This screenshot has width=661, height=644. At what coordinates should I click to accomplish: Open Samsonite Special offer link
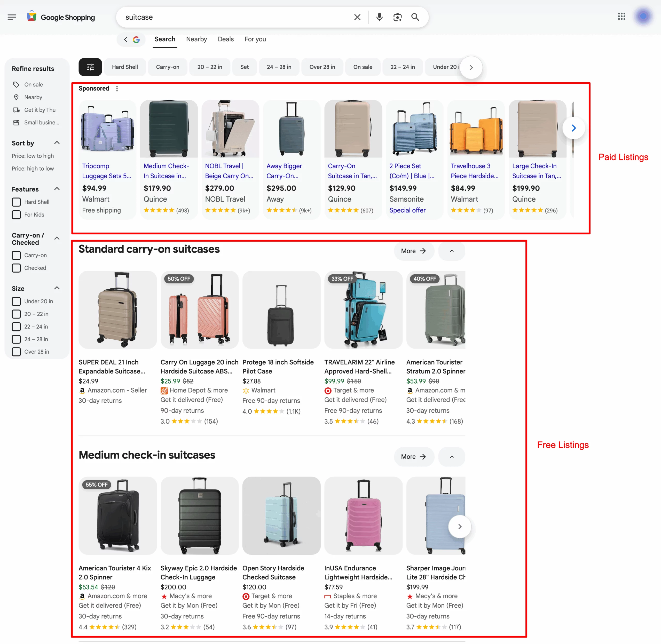(x=407, y=210)
